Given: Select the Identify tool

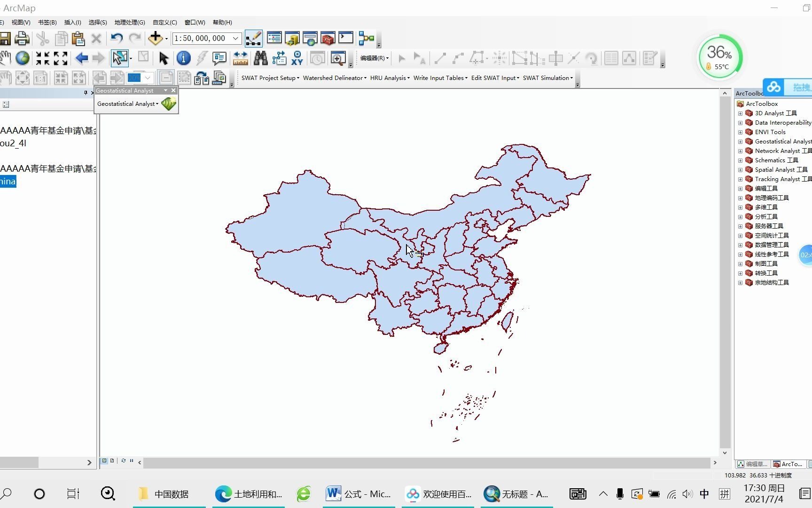Looking at the screenshot, I should (x=183, y=58).
